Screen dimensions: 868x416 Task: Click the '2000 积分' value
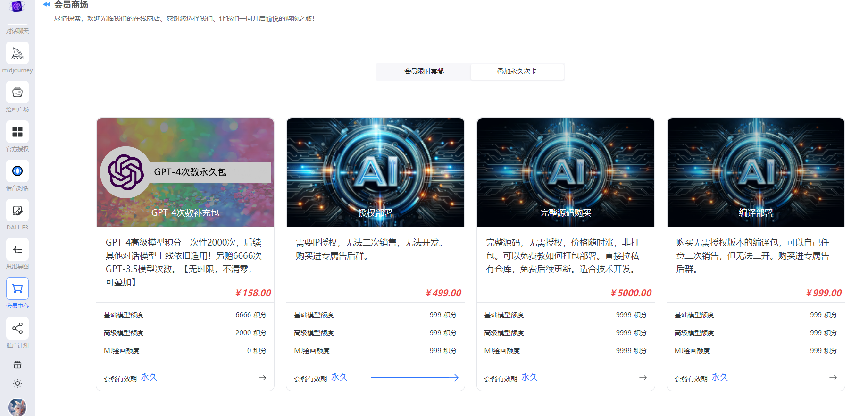251,333
